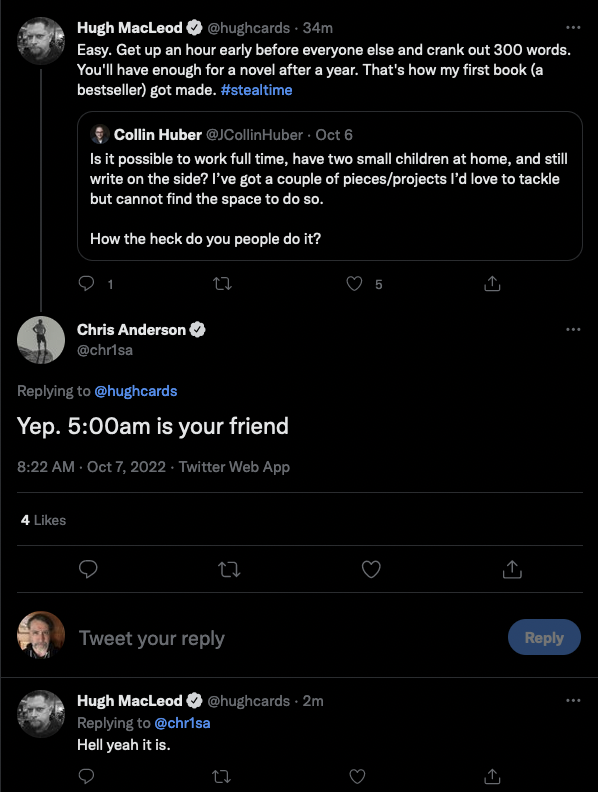Focus the 'Tweet your reply' field
The height and width of the screenshot is (792, 598).
point(288,638)
